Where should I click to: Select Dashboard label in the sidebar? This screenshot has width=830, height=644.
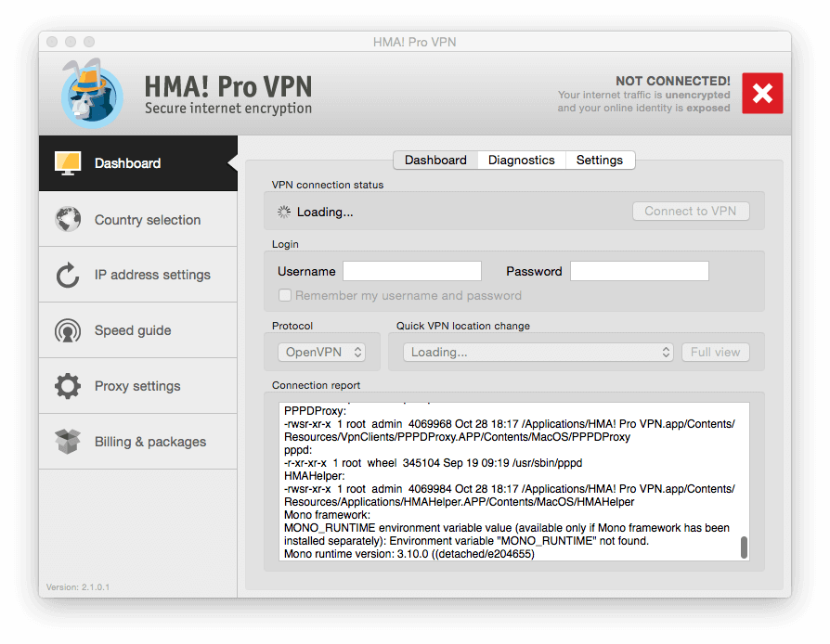pos(127,163)
